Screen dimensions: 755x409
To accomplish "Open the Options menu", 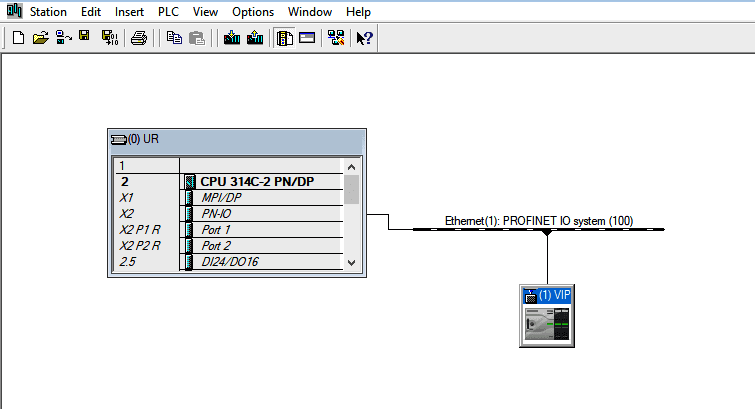I will [253, 12].
